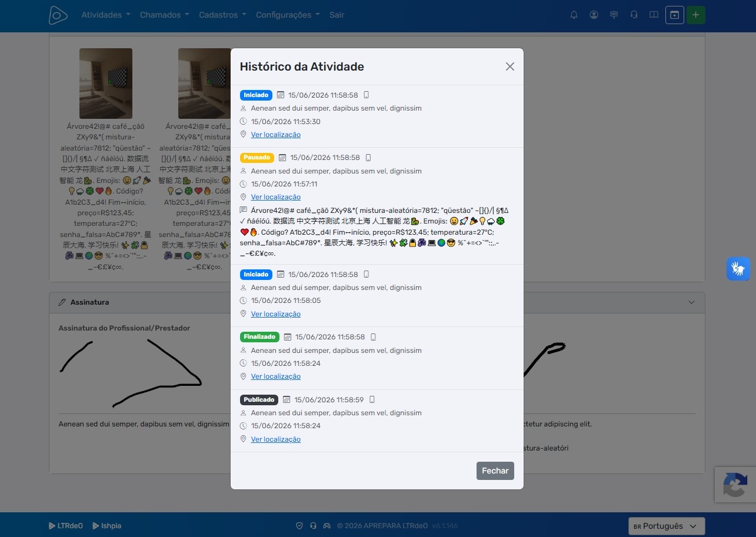Click Sair in the navbar
The height and width of the screenshot is (537, 756).
pos(337,15)
